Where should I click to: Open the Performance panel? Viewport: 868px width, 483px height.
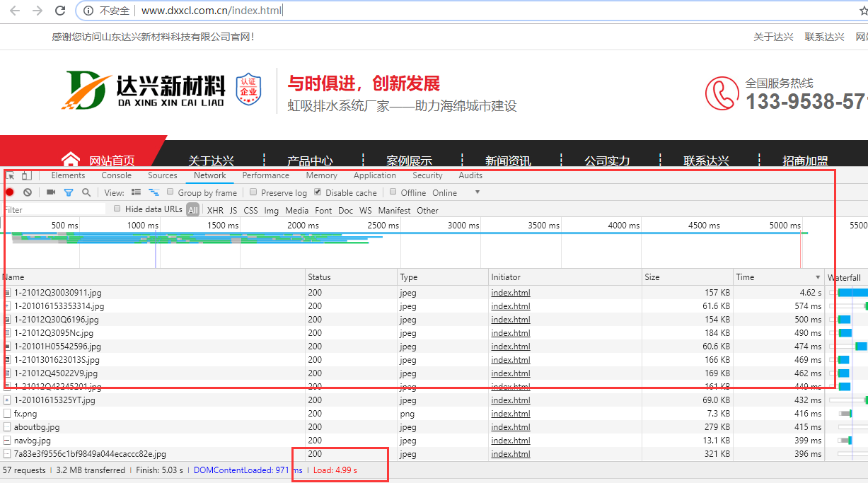266,175
